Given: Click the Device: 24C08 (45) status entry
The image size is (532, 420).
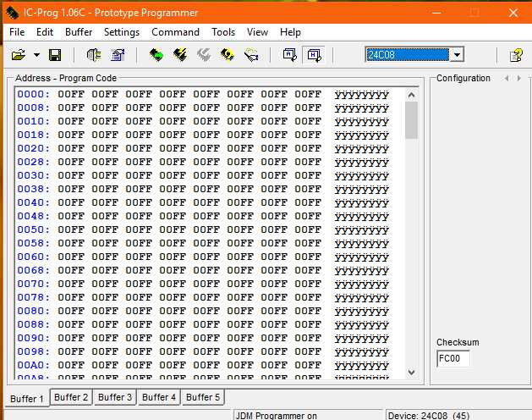Looking at the screenshot, I should [458, 415].
